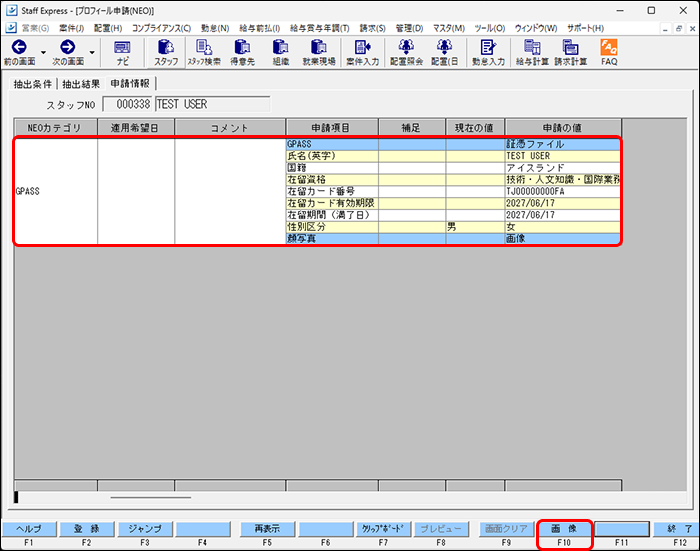700x551 pixels.
Task: Open the 管理(D) menu
Action: [x=409, y=28]
